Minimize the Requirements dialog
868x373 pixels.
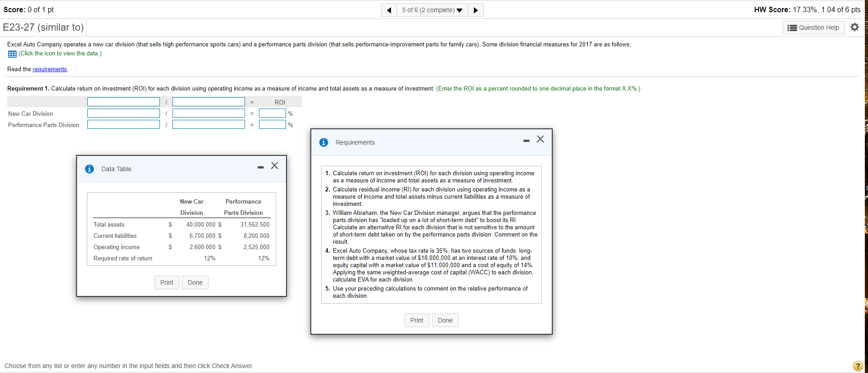tap(526, 141)
